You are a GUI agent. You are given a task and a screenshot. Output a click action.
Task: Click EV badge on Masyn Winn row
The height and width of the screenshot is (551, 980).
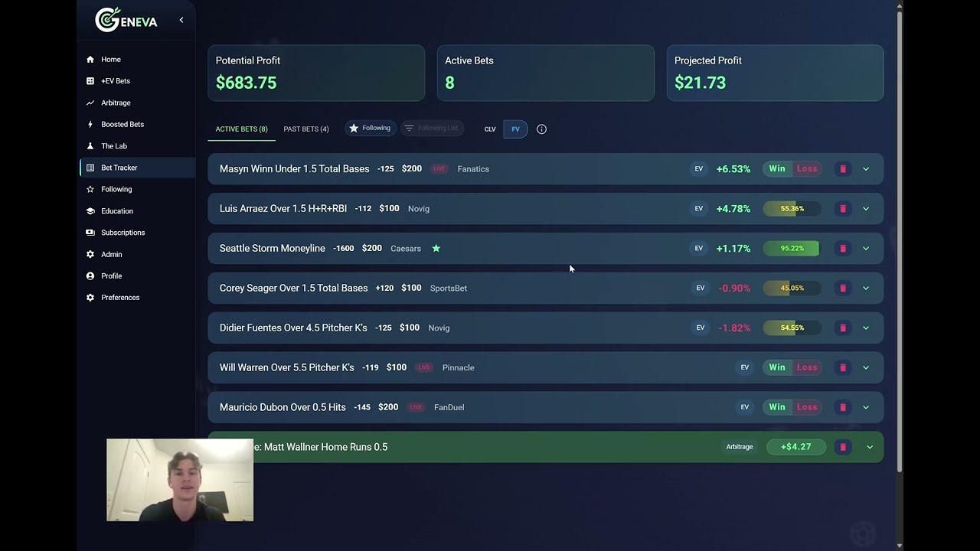click(698, 169)
